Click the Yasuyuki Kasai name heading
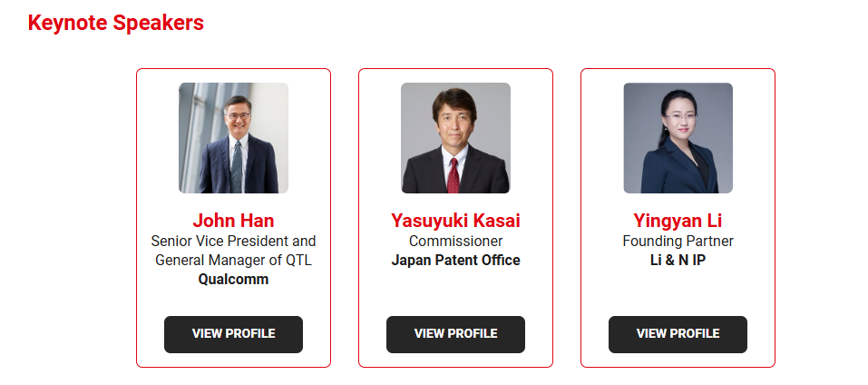 [455, 221]
